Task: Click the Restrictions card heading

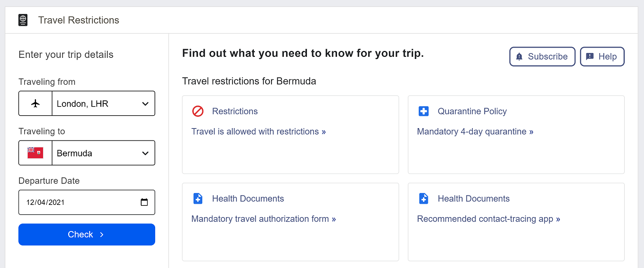Action: 235,111
